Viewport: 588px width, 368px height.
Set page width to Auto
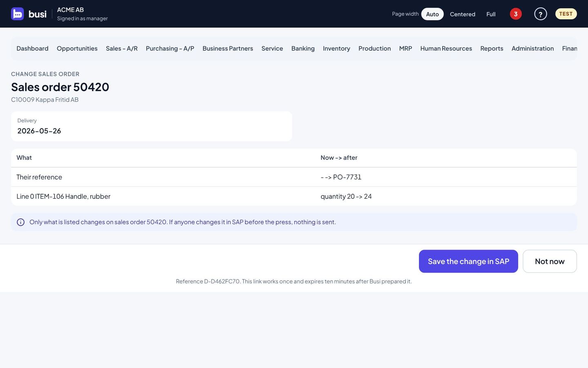pos(432,14)
